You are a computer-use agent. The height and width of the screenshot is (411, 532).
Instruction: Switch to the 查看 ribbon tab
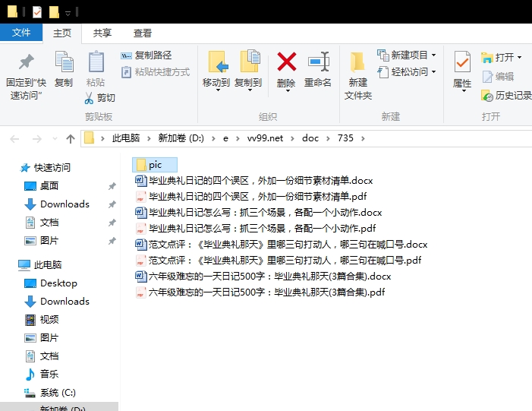[143, 33]
